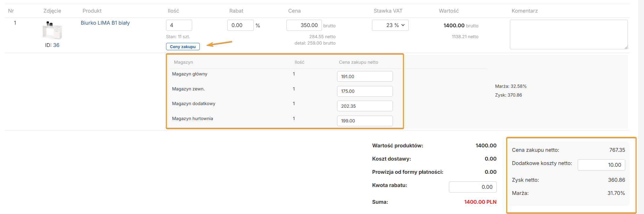The height and width of the screenshot is (214, 644).
Task: Click the Kwota rabatu input field
Action: tap(472, 187)
